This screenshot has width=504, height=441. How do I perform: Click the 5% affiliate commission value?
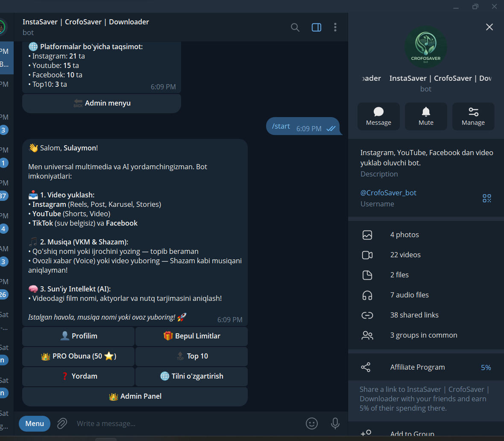coord(486,367)
